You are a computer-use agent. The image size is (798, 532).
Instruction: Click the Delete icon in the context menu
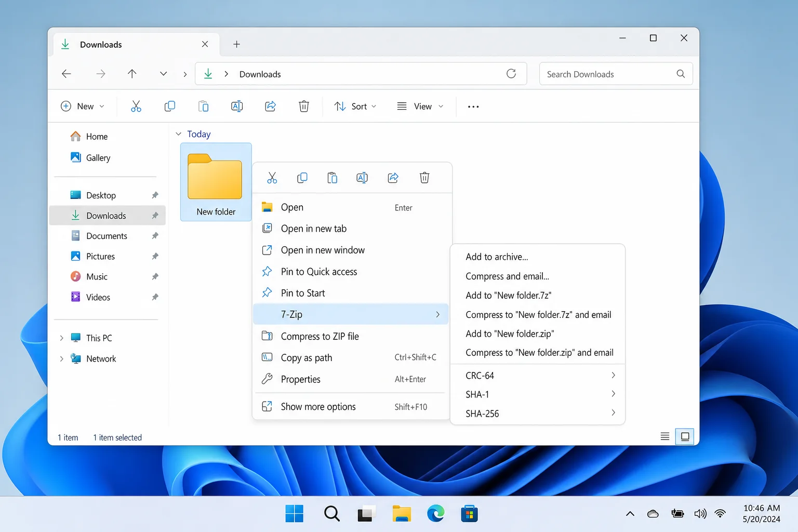(x=424, y=178)
